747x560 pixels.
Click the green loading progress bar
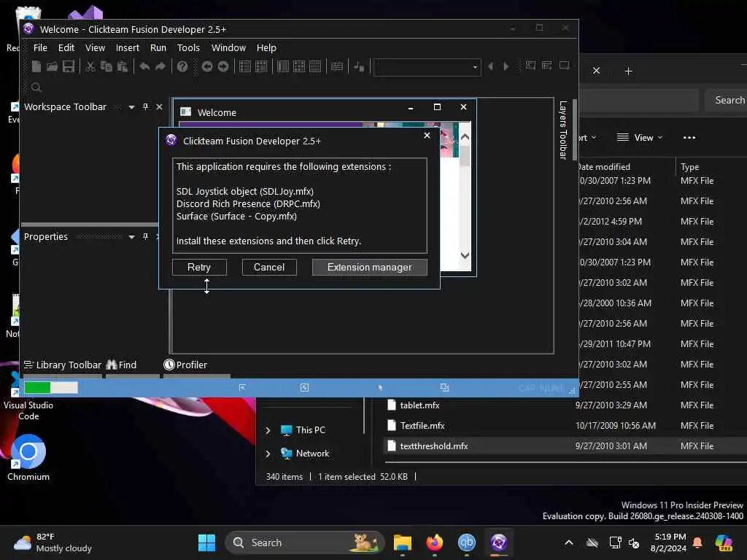coord(50,388)
